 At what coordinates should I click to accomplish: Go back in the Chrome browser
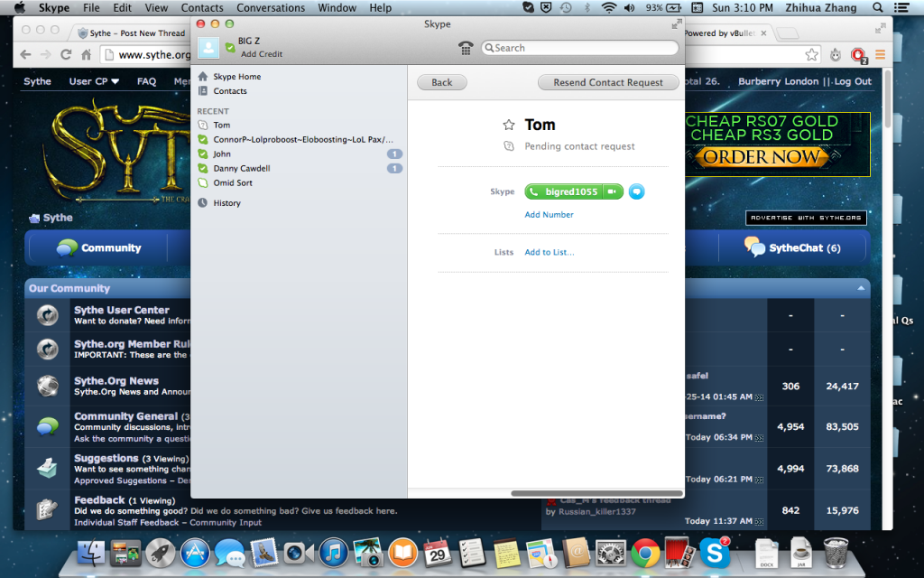pyautogui.click(x=26, y=55)
